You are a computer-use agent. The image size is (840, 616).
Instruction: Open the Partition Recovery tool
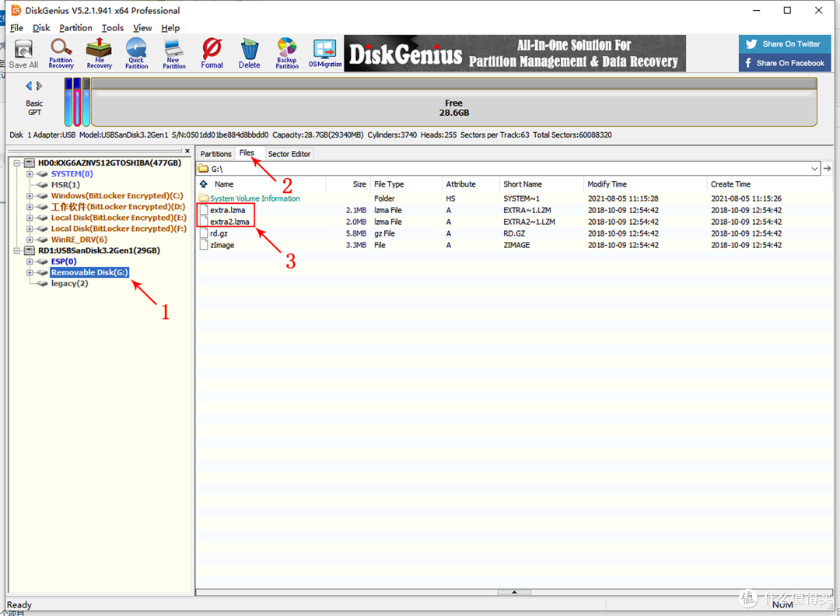[61, 54]
